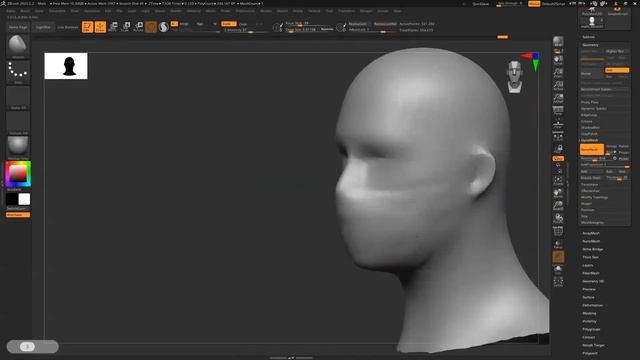Open the Preferences menu

pyautogui.click(x=245, y=11)
